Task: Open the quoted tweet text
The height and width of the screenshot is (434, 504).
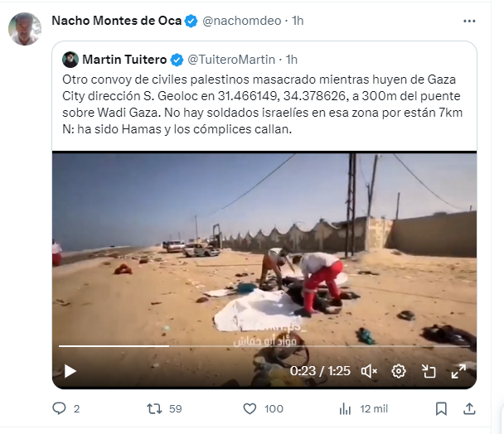Action: pyautogui.click(x=262, y=104)
